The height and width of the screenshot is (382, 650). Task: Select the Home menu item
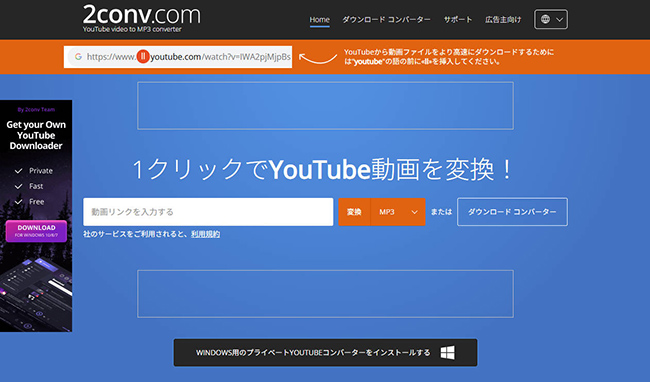tap(319, 19)
